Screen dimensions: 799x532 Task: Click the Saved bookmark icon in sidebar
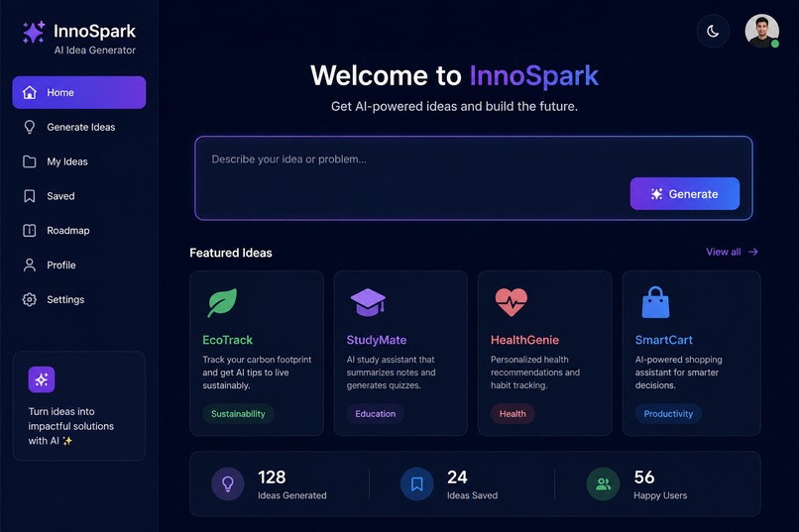click(x=30, y=196)
